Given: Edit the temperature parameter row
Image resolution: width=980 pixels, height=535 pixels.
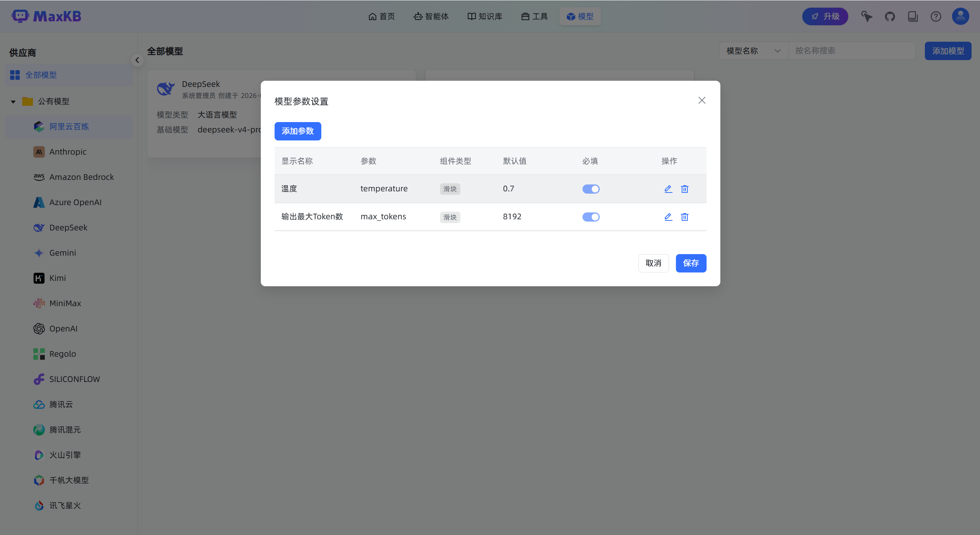Looking at the screenshot, I should (x=668, y=189).
